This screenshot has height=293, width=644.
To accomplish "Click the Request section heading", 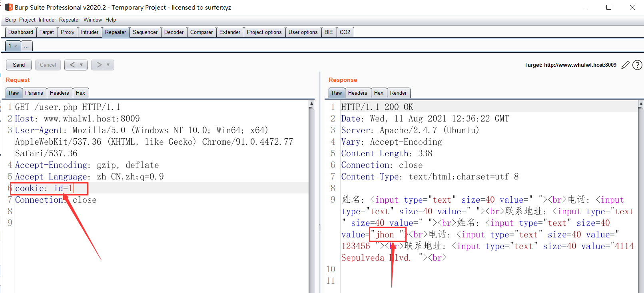I will coord(18,80).
